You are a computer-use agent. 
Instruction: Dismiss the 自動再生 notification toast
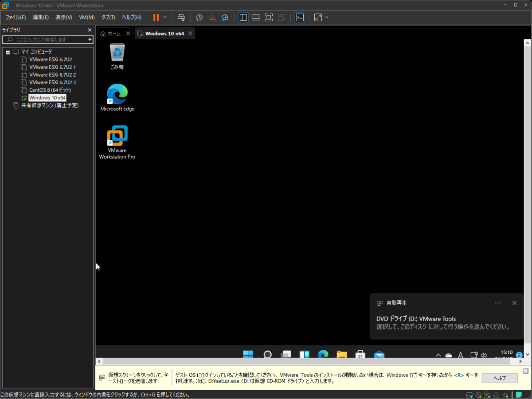click(514, 303)
